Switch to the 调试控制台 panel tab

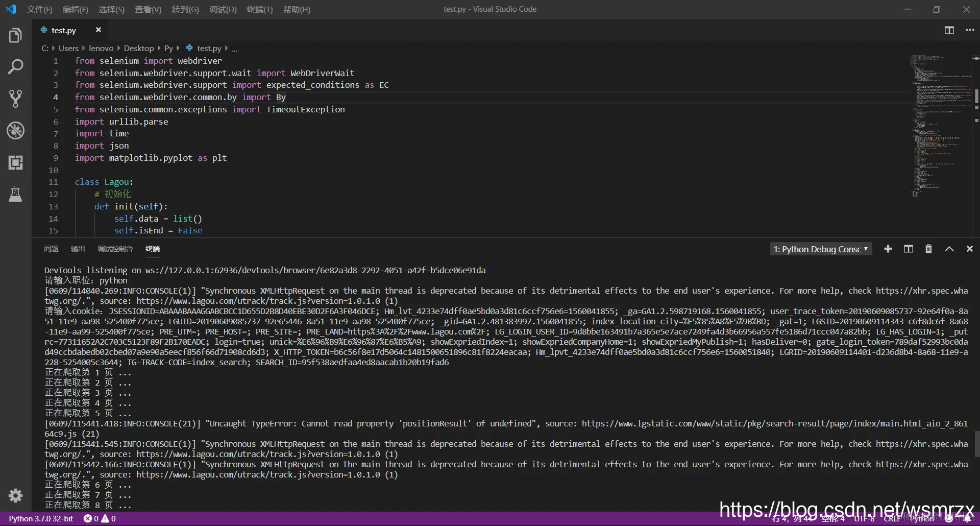(115, 249)
